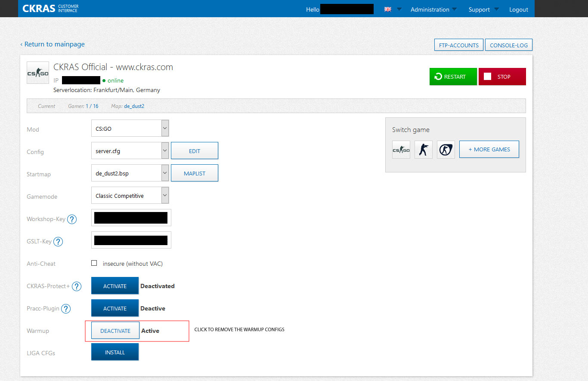Install the LIGA CFGs

[x=115, y=352]
